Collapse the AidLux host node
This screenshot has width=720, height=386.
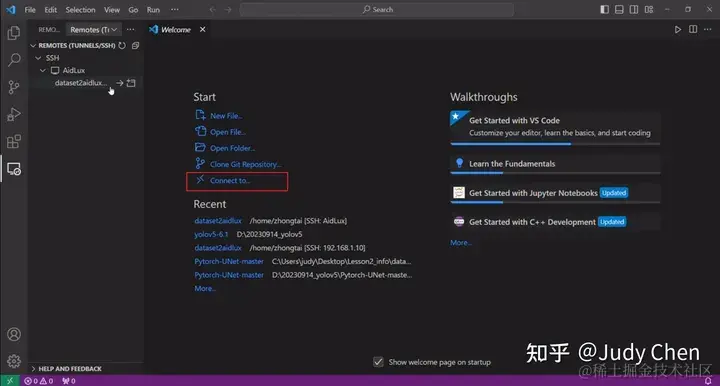pyautogui.click(x=43, y=70)
